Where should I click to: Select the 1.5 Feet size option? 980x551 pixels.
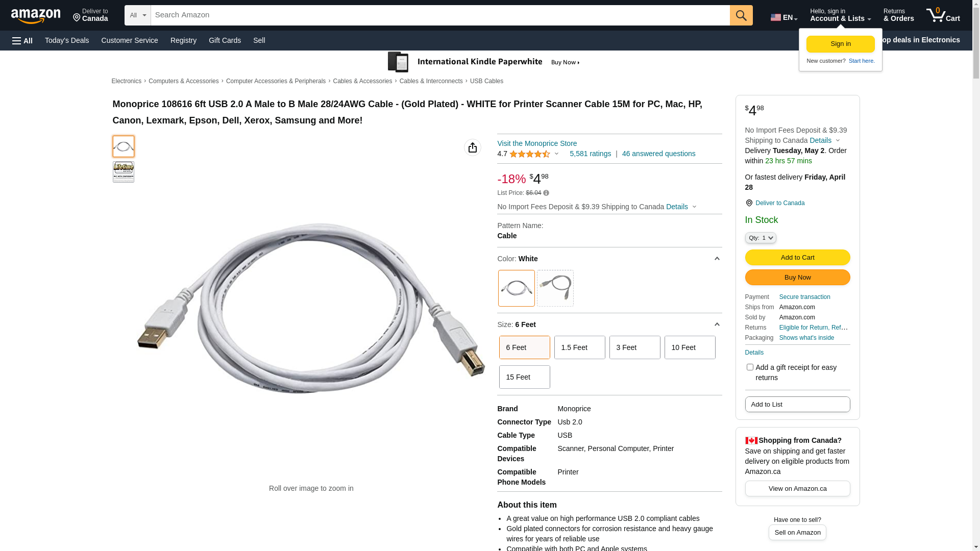click(579, 347)
